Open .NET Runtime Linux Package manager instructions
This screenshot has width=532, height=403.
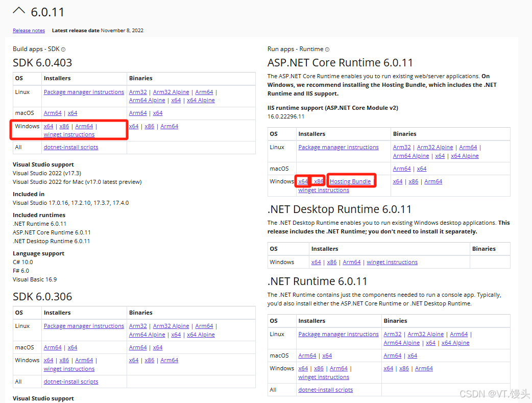[338, 335]
